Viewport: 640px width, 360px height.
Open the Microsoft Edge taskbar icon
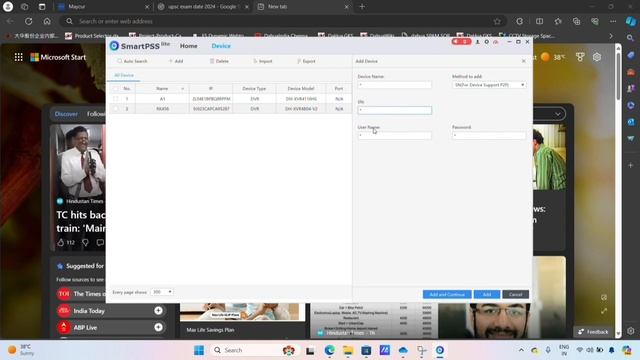coord(329,350)
